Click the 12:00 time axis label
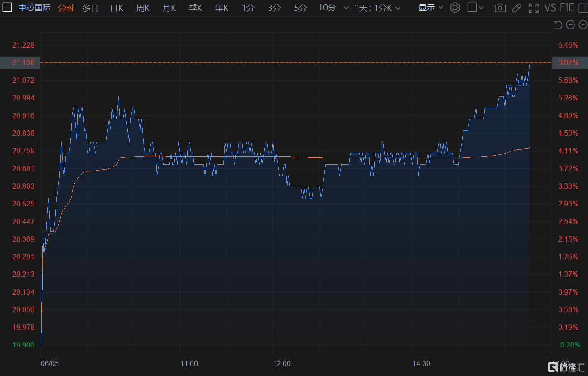588x376 pixels. click(282, 363)
